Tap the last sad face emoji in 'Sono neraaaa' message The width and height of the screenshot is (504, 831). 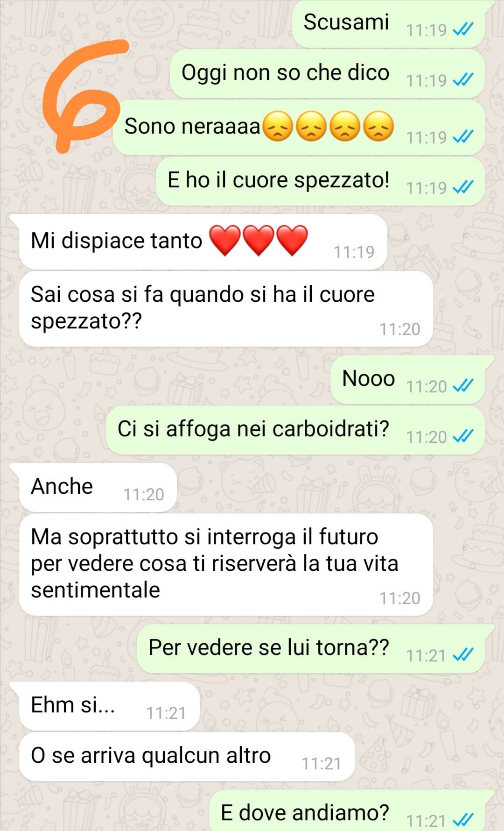point(378,126)
